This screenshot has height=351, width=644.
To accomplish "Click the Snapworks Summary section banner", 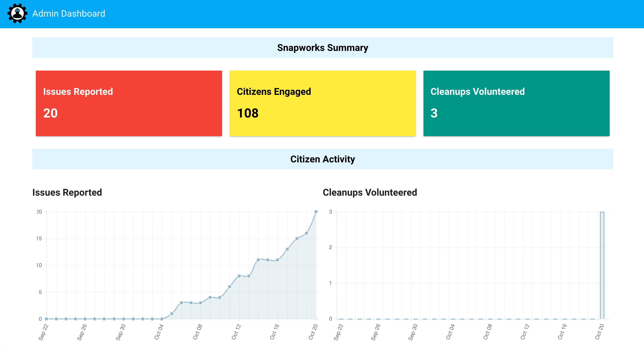I will coord(323,48).
